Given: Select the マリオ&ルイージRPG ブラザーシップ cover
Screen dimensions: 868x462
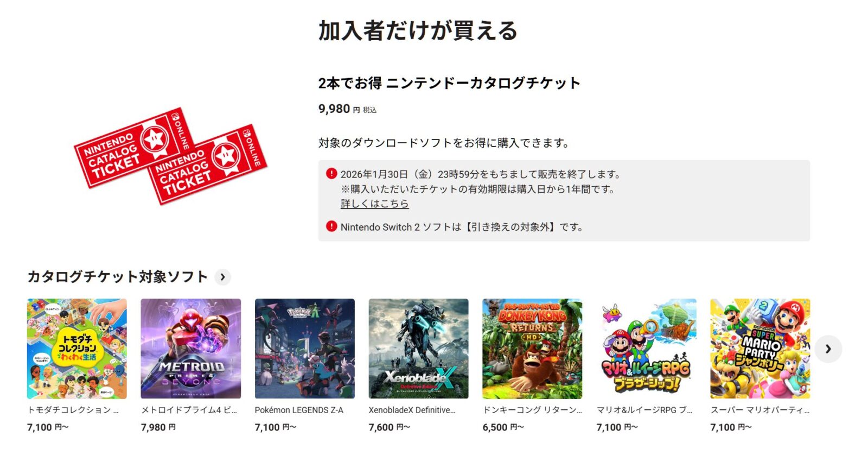Looking at the screenshot, I should 647,349.
